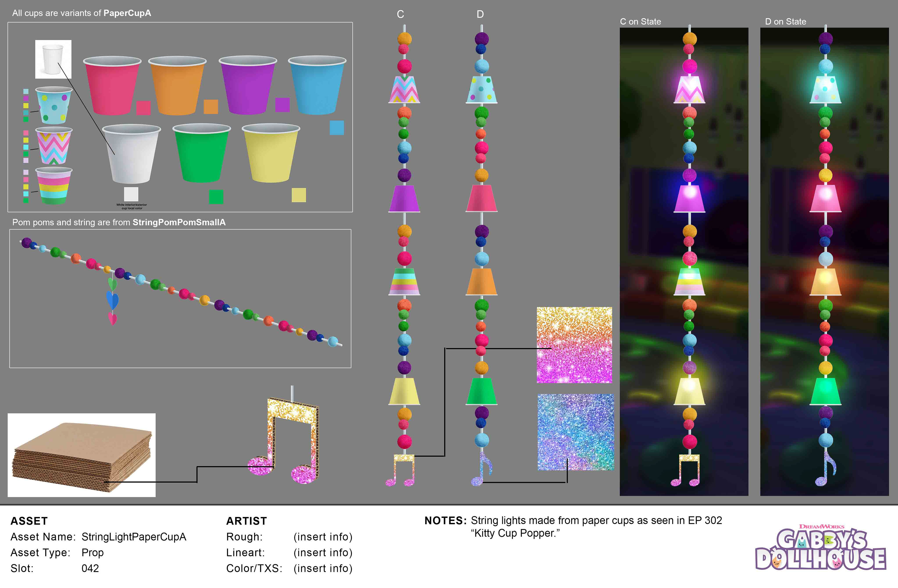Click the rainbow striped paper cup variant
The image size is (898, 588).
(x=54, y=186)
